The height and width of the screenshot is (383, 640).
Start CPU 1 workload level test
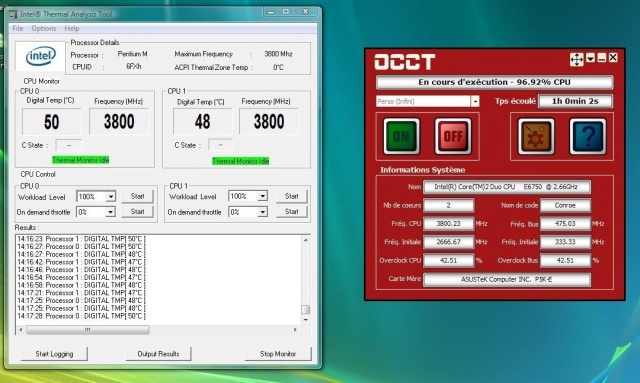(291, 196)
